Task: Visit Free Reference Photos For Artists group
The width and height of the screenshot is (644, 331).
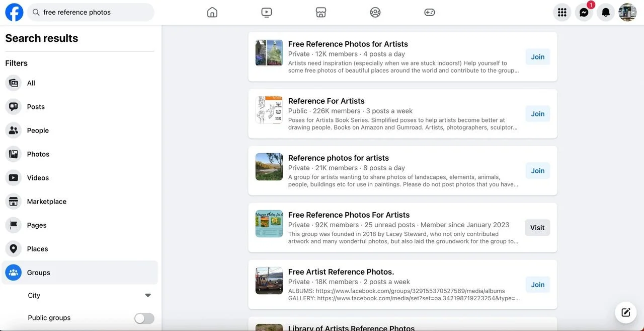Action: (537, 228)
